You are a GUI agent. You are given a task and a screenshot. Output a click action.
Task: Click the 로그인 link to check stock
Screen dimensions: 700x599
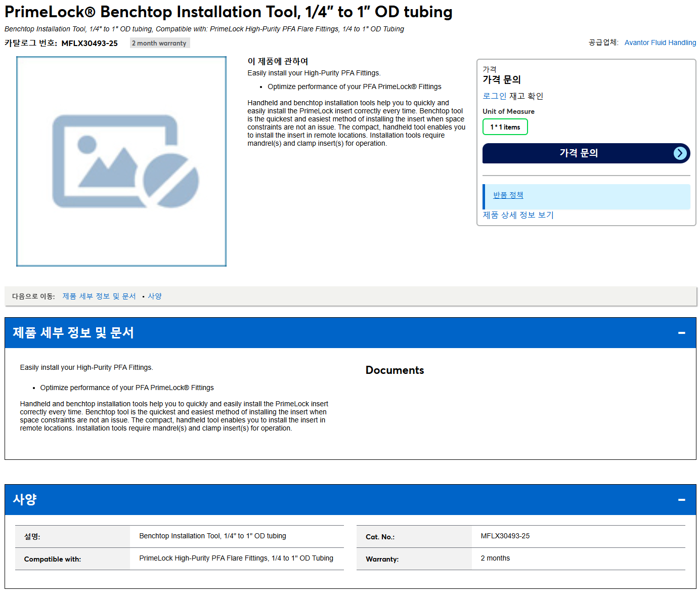494,96
